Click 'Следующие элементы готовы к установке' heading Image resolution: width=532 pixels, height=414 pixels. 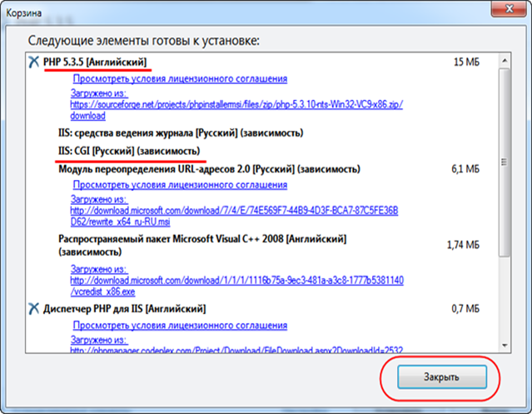143,41
